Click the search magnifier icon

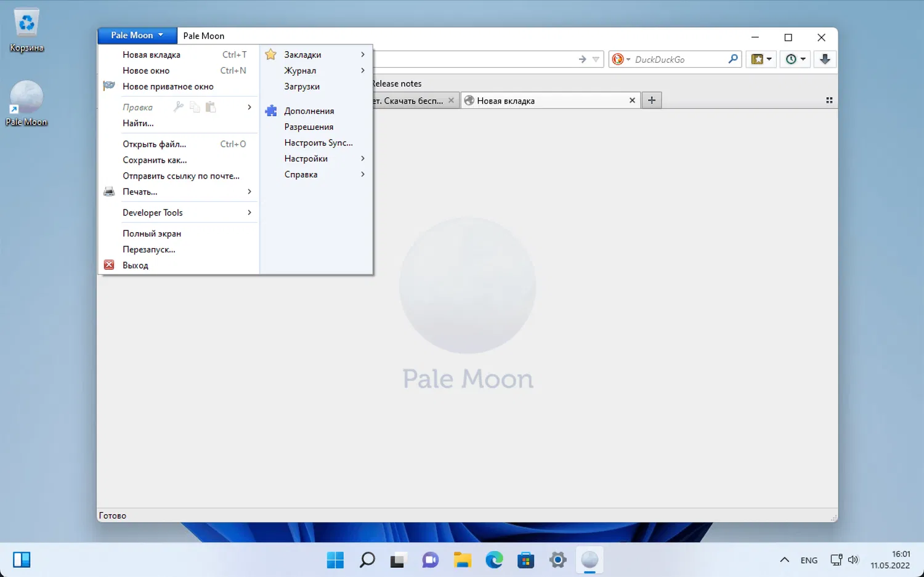733,59
